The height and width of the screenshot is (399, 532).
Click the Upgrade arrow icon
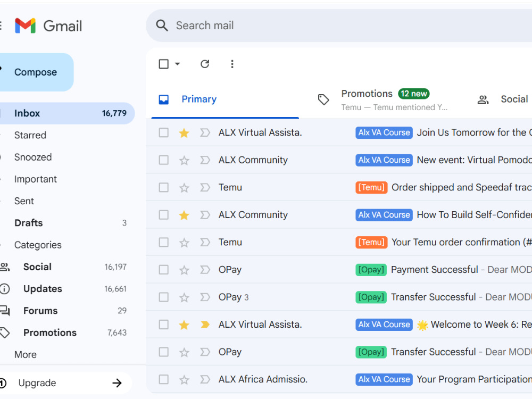tap(117, 383)
